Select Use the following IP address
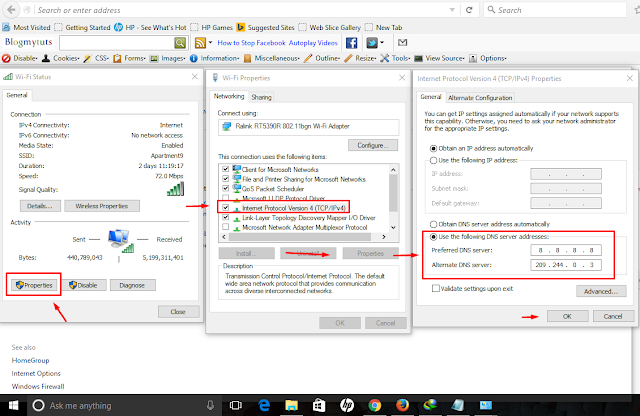640x416 pixels. coord(433,160)
